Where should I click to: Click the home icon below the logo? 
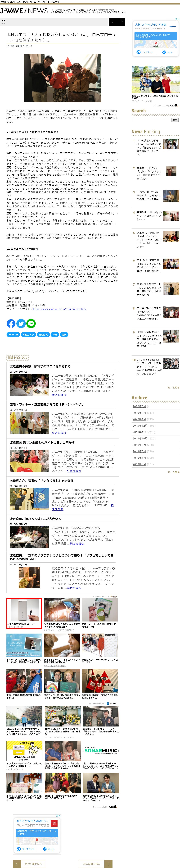point(4,22)
